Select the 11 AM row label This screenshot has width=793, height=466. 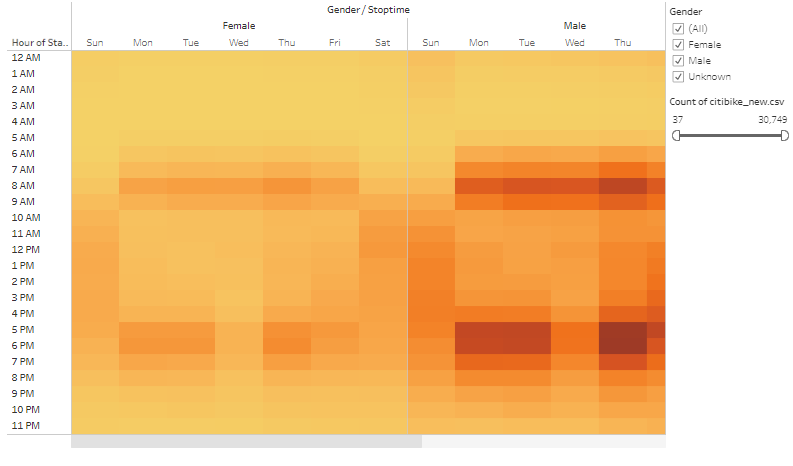click(26, 234)
